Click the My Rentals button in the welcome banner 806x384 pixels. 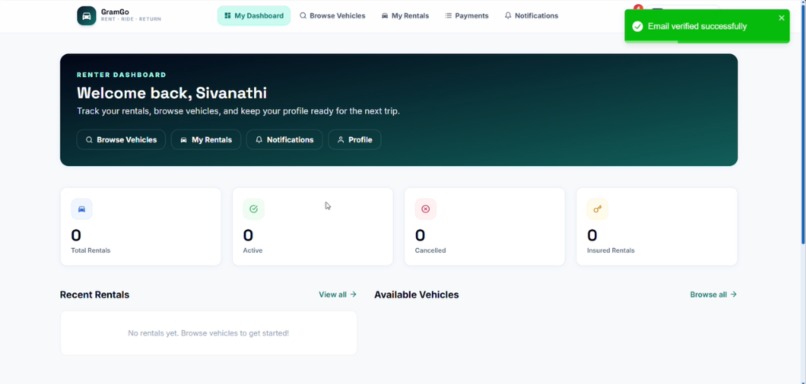(206, 140)
